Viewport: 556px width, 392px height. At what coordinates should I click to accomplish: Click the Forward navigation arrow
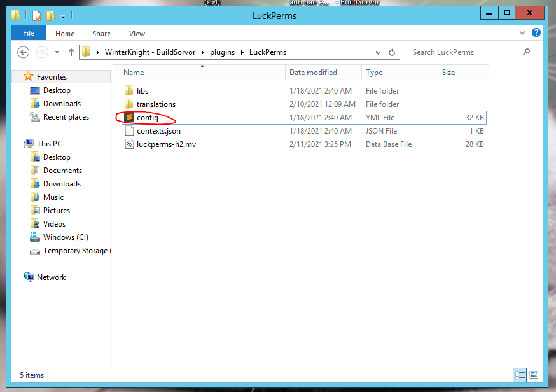(x=42, y=53)
